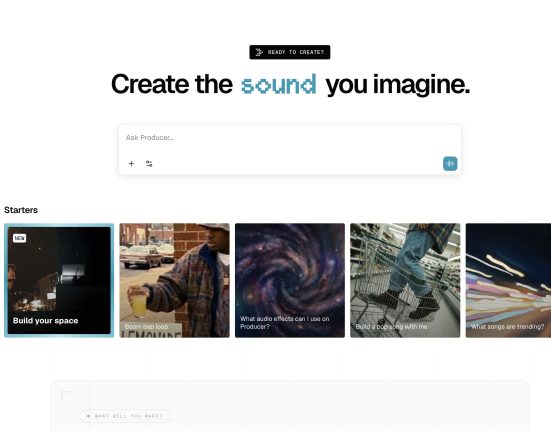The height and width of the screenshot is (431, 551).
Task: Focus the Ask Producer text field
Action: (290, 138)
